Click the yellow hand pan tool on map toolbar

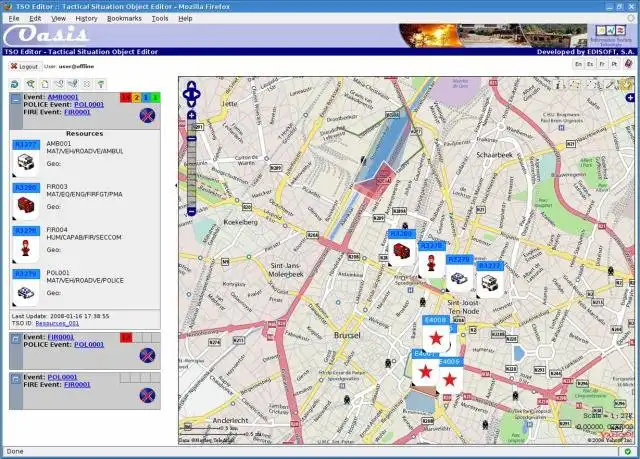[626, 84]
